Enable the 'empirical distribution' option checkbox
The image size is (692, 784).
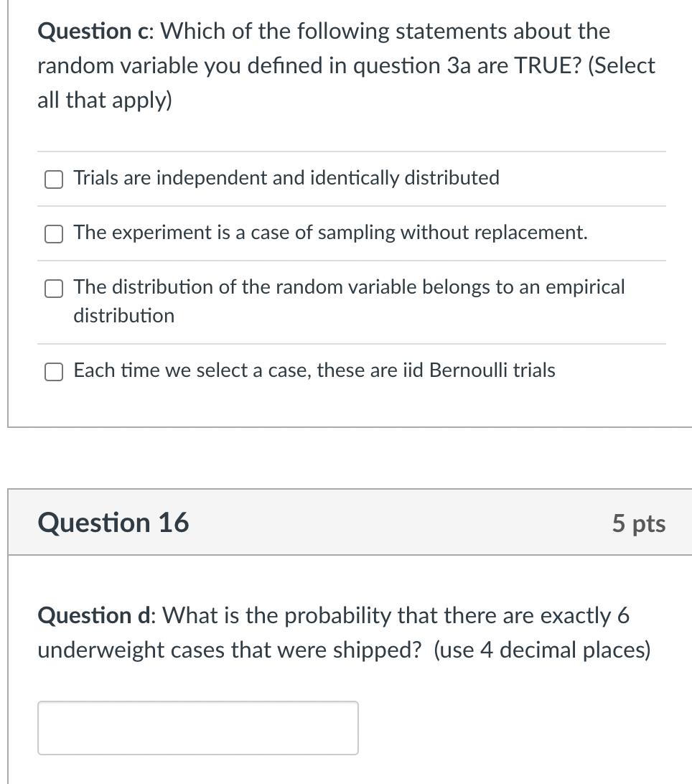coord(53,288)
